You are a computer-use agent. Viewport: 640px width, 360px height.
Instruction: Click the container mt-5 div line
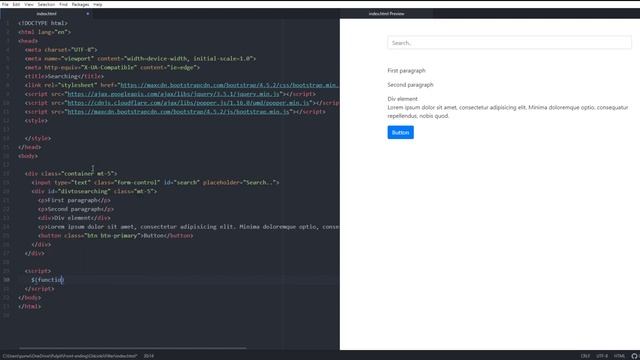(71, 173)
